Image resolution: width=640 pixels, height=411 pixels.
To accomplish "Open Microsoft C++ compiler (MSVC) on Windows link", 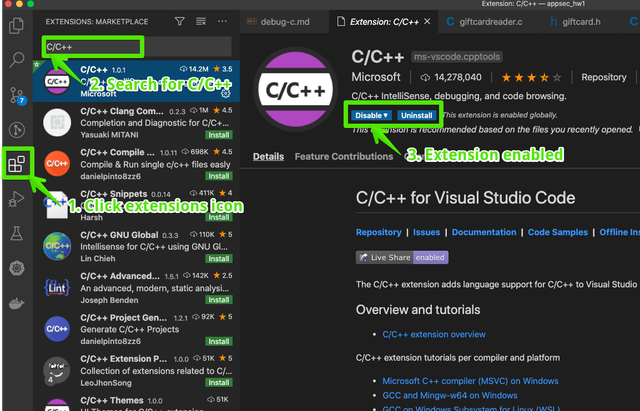I will 470,381.
